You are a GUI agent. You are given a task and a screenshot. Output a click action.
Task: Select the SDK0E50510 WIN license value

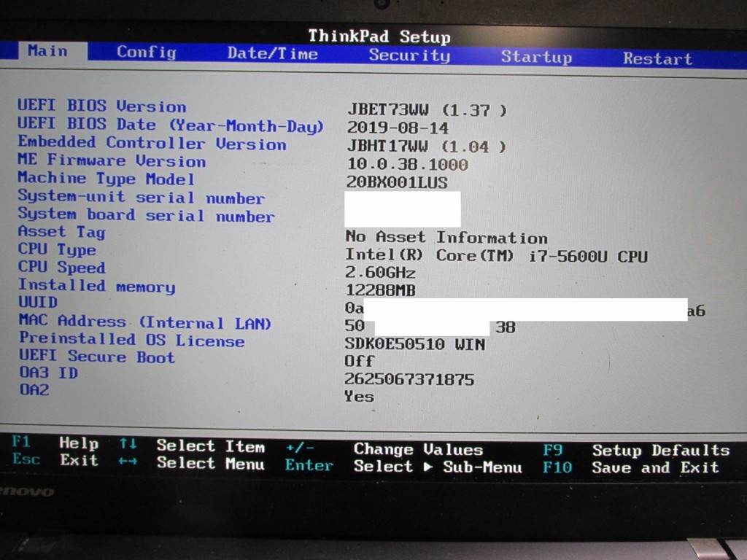click(414, 344)
